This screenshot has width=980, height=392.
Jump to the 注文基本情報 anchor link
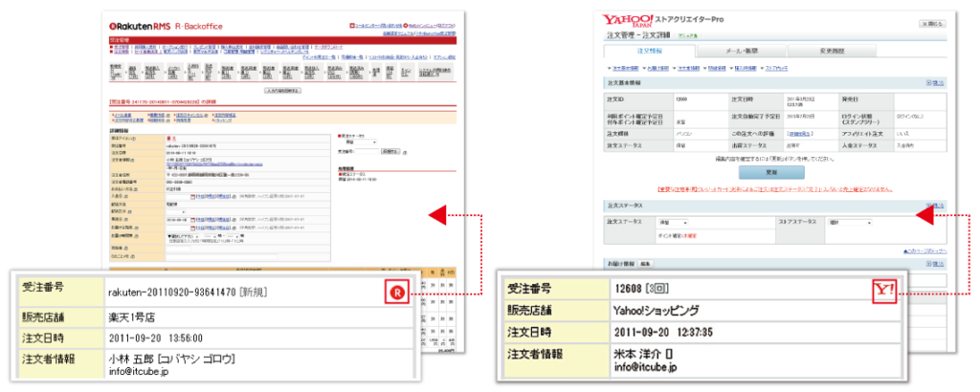coord(626,69)
